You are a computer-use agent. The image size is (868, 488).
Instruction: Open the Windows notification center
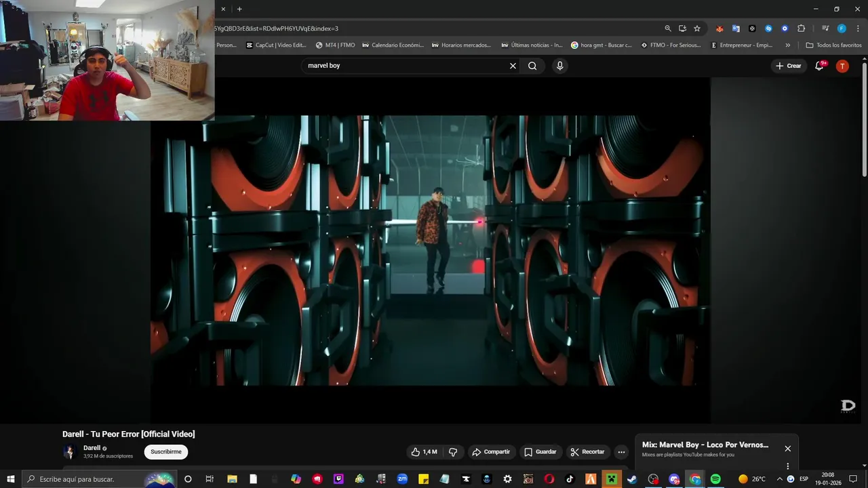tap(853, 479)
